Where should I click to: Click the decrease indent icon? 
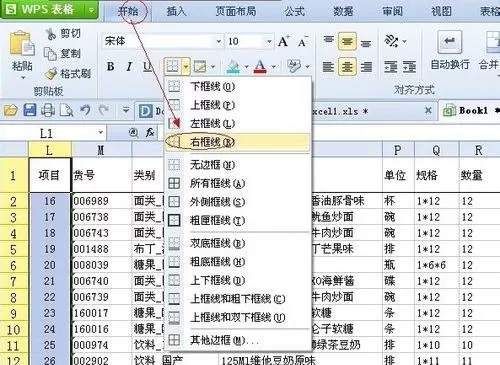[x=391, y=67]
